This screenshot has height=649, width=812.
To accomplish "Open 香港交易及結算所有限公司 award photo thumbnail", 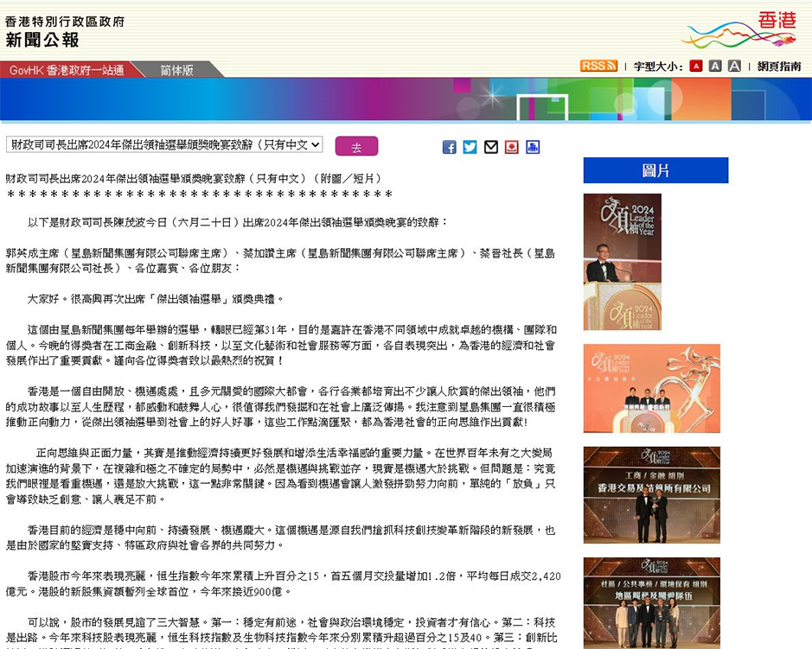I will coord(651,494).
